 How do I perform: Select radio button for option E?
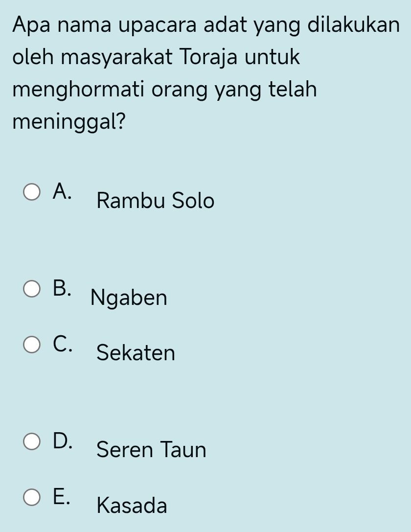click(x=32, y=497)
